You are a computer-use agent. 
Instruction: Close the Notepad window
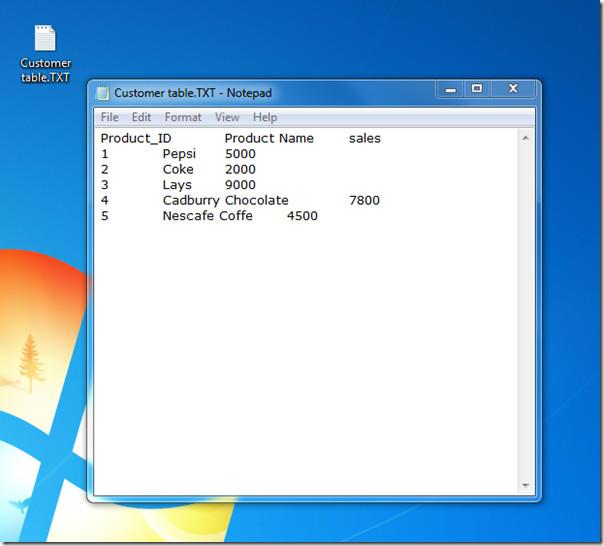(513, 89)
